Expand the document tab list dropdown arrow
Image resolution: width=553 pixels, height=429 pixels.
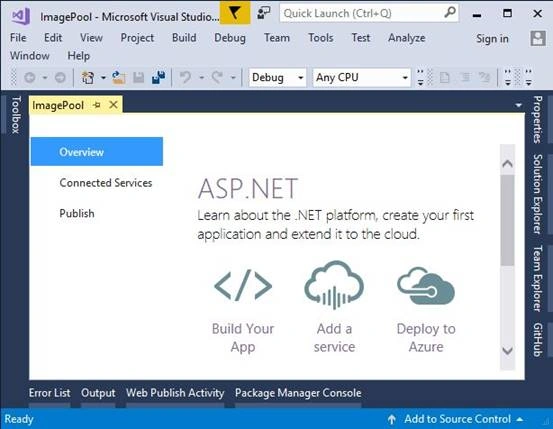click(518, 105)
